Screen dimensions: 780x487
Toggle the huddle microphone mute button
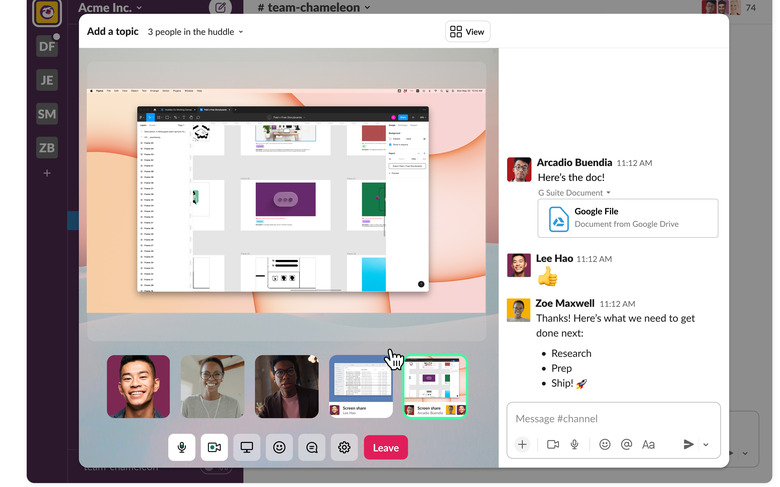182,448
